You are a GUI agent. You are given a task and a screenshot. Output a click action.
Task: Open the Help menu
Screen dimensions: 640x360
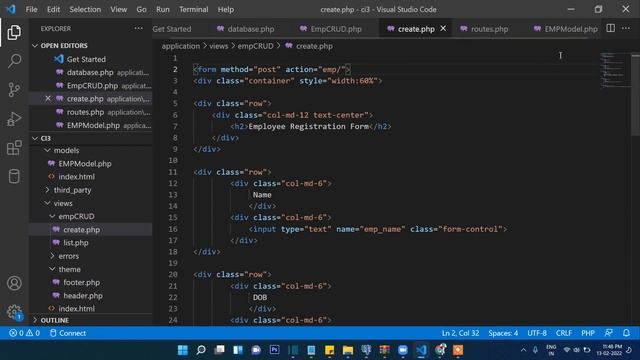tap(225, 9)
